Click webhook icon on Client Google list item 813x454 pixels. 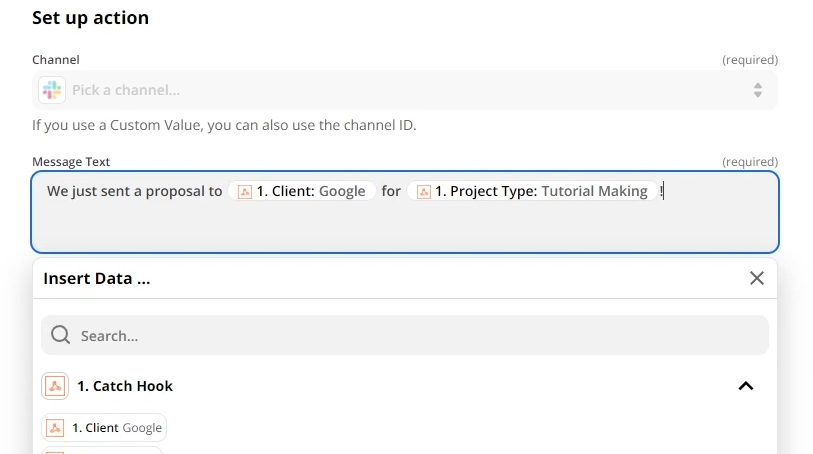[55, 428]
